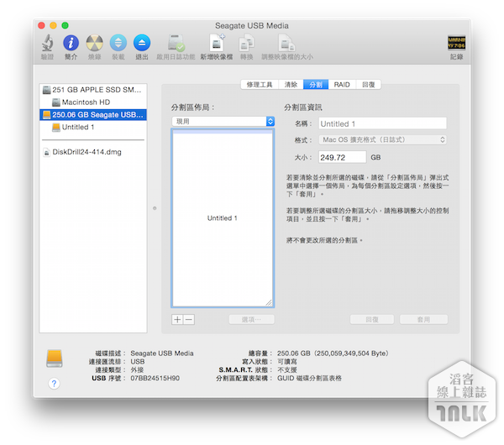Open the format Mac OS 擴充格式 dropdown

(382, 139)
